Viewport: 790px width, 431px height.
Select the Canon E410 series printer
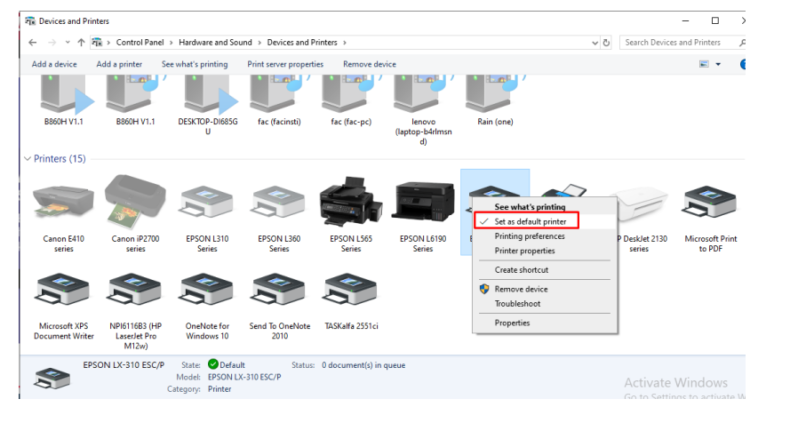click(63, 204)
